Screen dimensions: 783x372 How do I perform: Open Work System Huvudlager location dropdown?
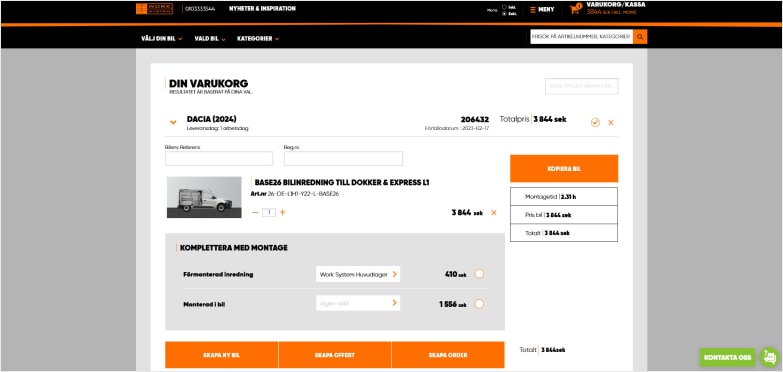tap(358, 274)
